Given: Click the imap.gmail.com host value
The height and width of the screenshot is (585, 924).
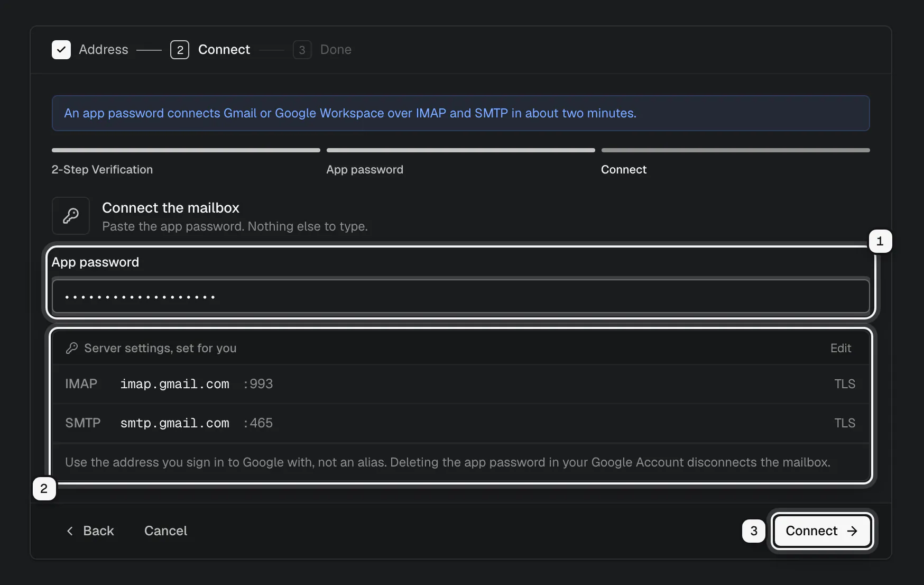Looking at the screenshot, I should click(x=174, y=384).
